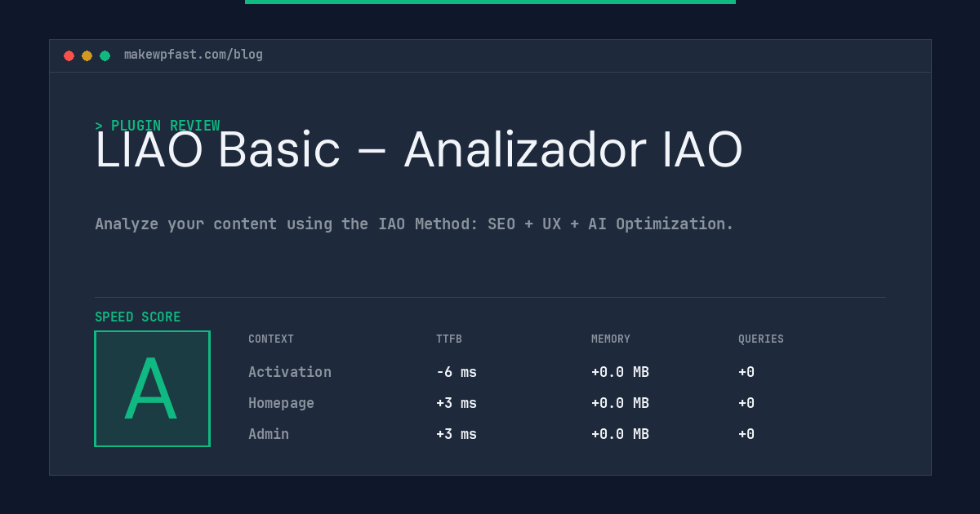The height and width of the screenshot is (514, 980).
Task: Click the Admin '+3 ms' TTFB value
Action: click(x=457, y=434)
